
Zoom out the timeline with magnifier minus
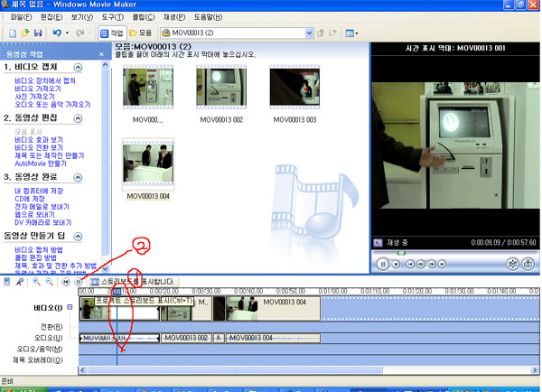[x=49, y=282]
